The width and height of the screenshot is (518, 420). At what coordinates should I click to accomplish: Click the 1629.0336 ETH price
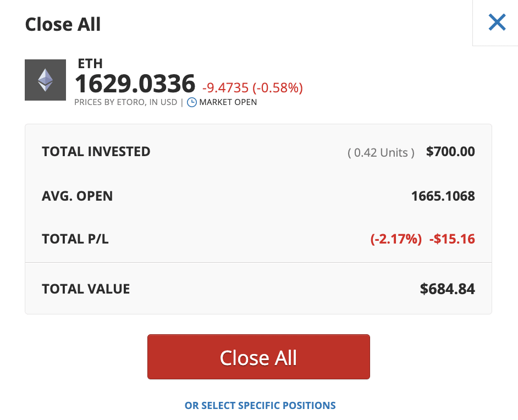135,84
